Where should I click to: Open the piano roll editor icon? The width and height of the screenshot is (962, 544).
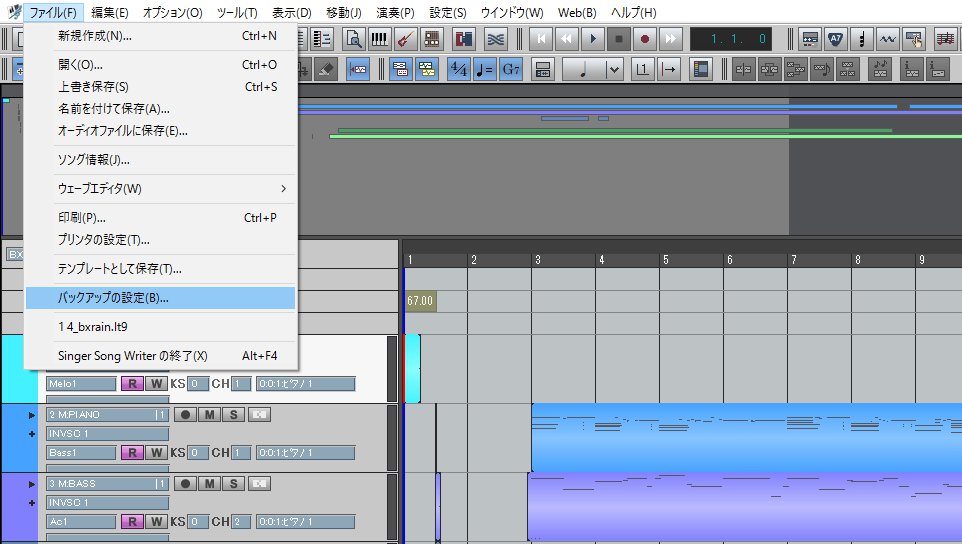[x=380, y=39]
